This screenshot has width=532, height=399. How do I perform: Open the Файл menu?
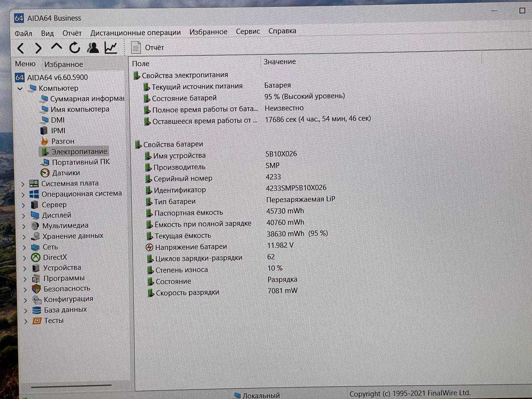pyautogui.click(x=23, y=33)
